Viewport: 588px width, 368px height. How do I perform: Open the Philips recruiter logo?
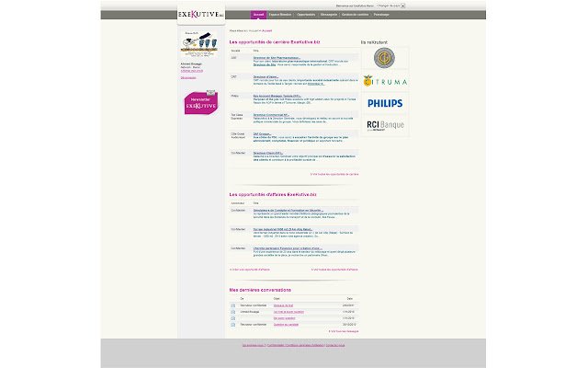385,103
